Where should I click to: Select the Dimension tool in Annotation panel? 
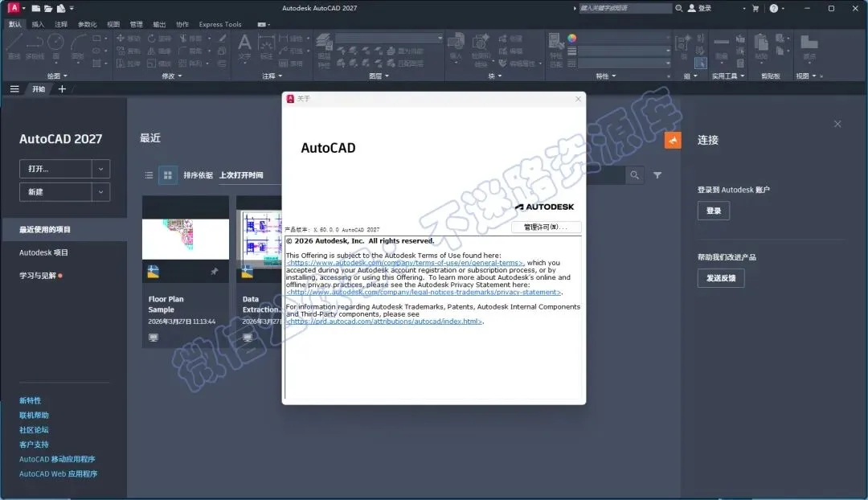(x=266, y=45)
